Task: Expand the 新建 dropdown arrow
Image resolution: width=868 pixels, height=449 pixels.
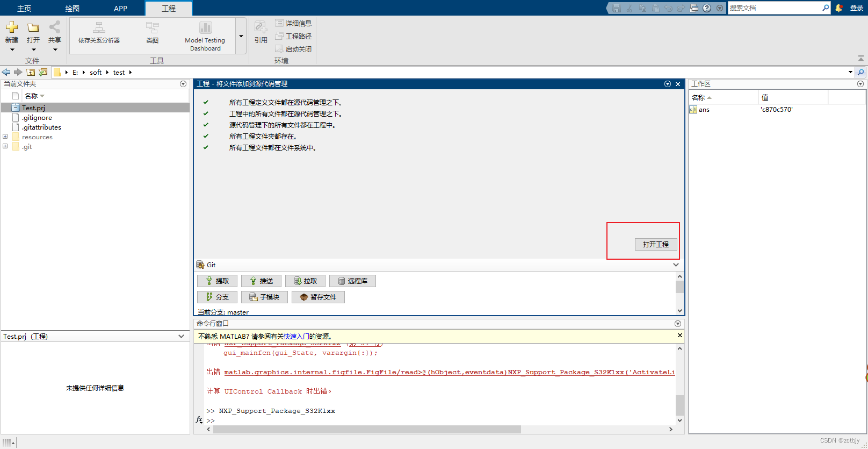Action: pyautogui.click(x=12, y=49)
